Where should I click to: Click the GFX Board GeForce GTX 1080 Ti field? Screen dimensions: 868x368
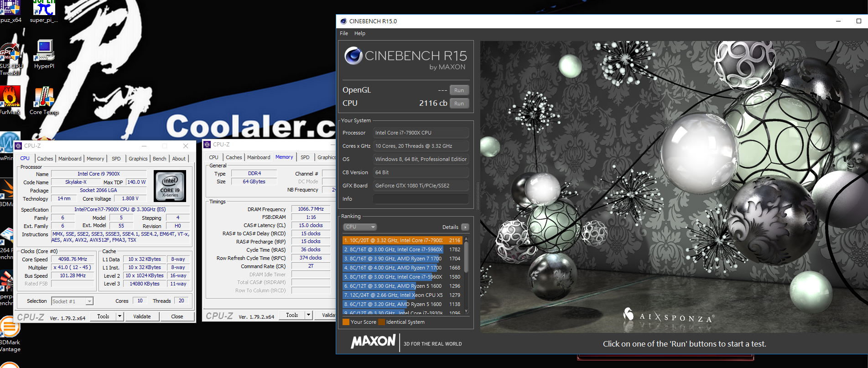421,186
